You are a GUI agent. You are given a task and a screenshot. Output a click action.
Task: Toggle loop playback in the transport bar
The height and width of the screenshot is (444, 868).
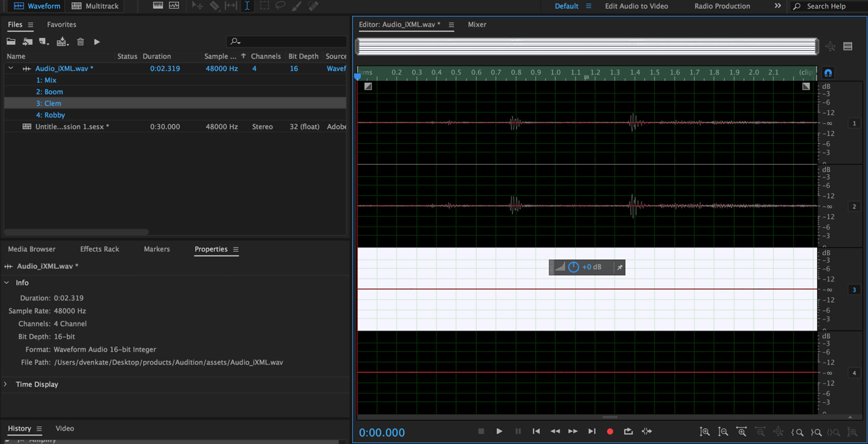[x=628, y=431]
